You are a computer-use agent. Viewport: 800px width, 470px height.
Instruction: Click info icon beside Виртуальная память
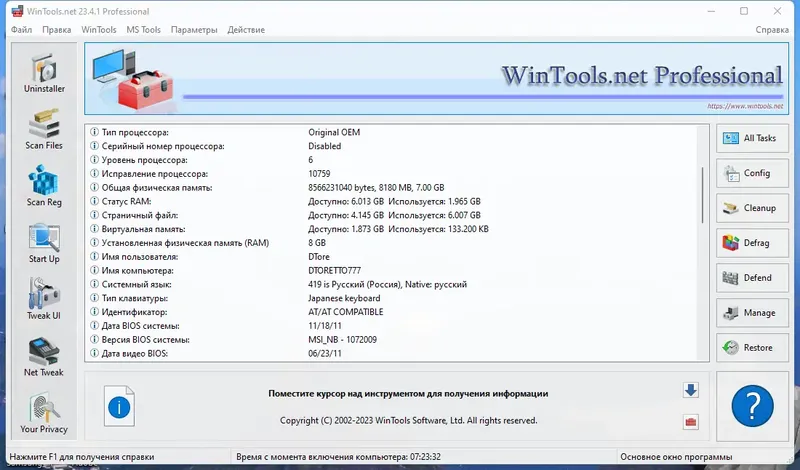coord(94,229)
